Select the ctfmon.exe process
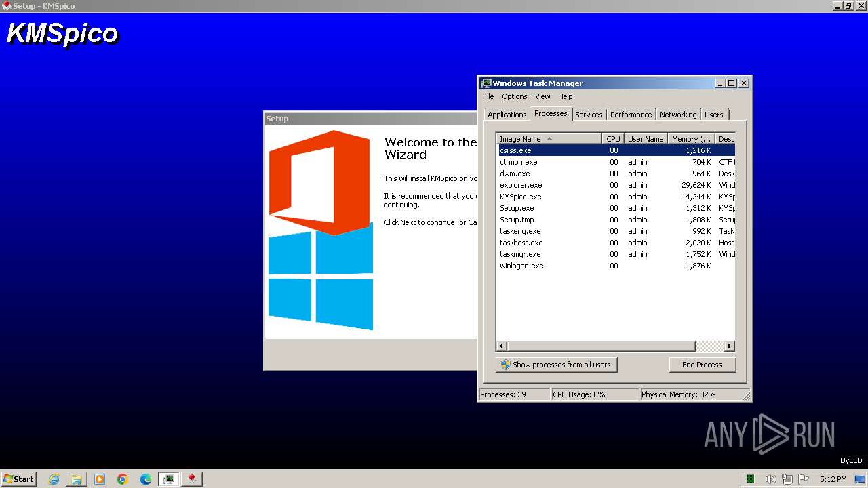868x488 pixels. [616, 162]
